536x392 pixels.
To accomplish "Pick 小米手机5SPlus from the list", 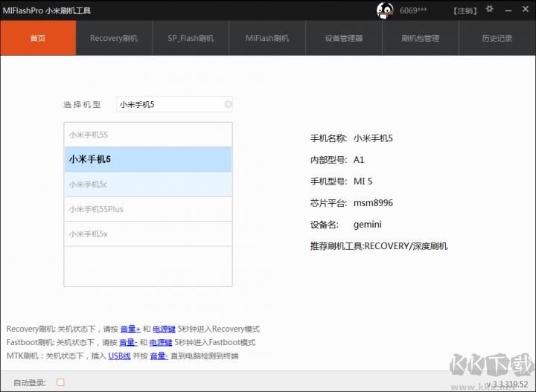I will (x=147, y=209).
